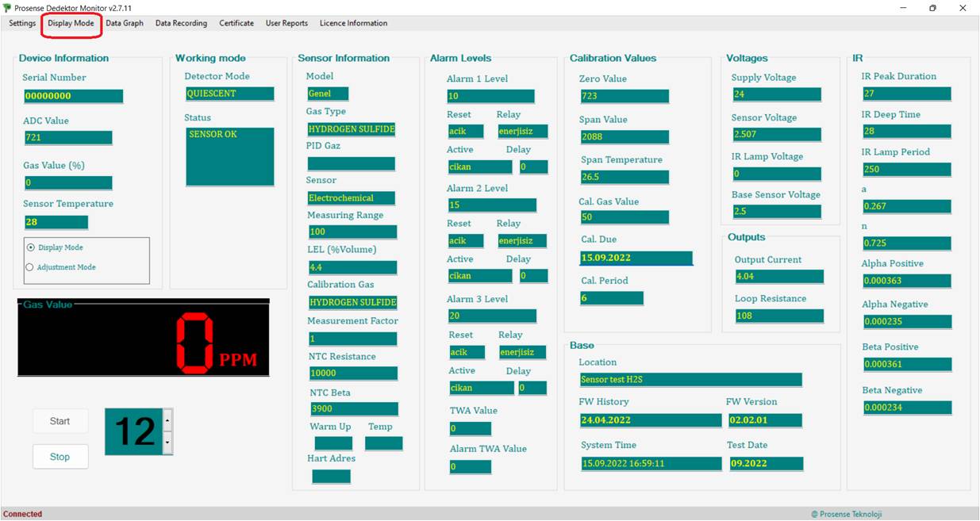Viewport: 980px width, 521px height.
Task: Click the Alarm 1 Level value field
Action: [490, 96]
